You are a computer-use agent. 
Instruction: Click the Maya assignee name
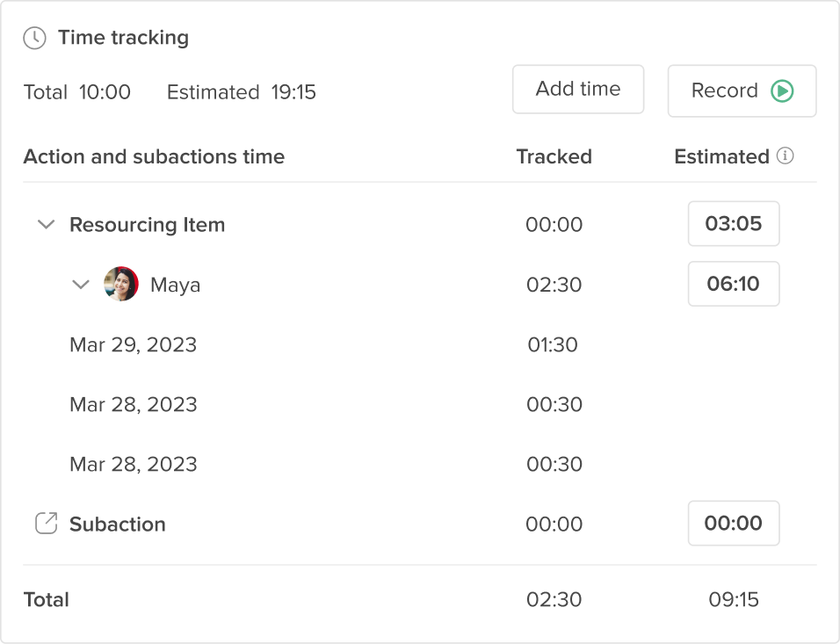pyautogui.click(x=175, y=285)
